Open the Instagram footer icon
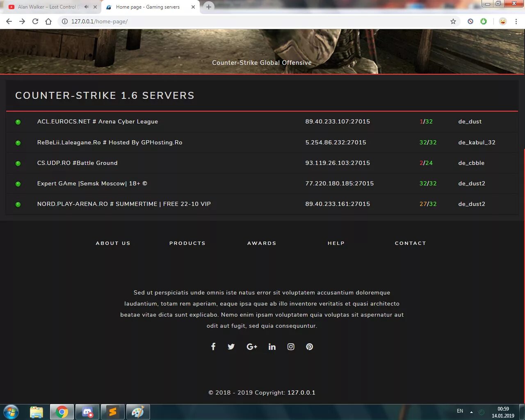This screenshot has width=525, height=420. pos(291,347)
